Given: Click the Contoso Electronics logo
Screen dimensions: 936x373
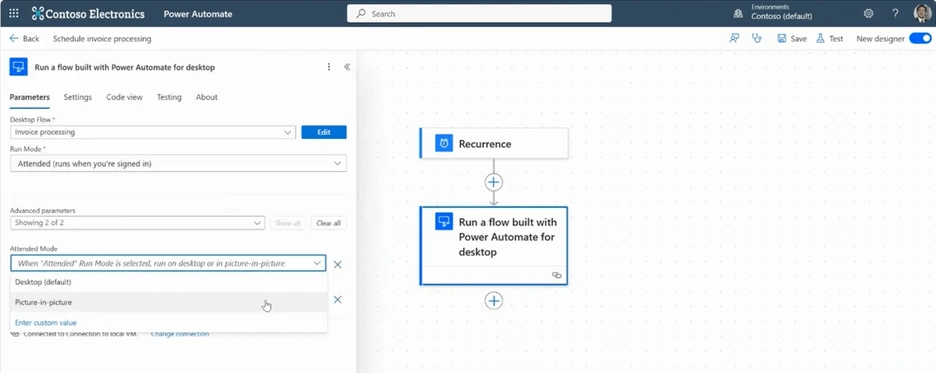Looking at the screenshot, I should (88, 13).
